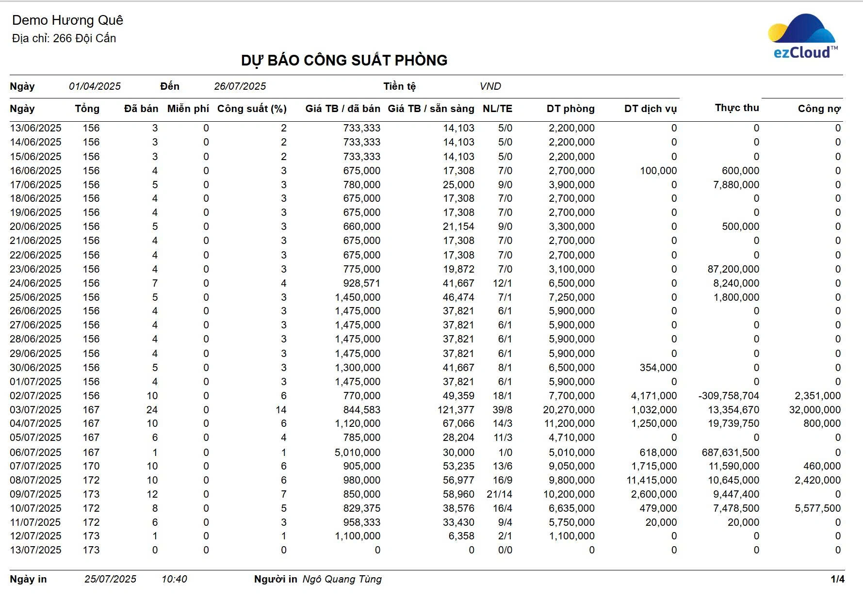Image resolution: width=863 pixels, height=616 pixels.
Task: Click the printer name Ngô Quang Tùng
Action: coord(342,579)
